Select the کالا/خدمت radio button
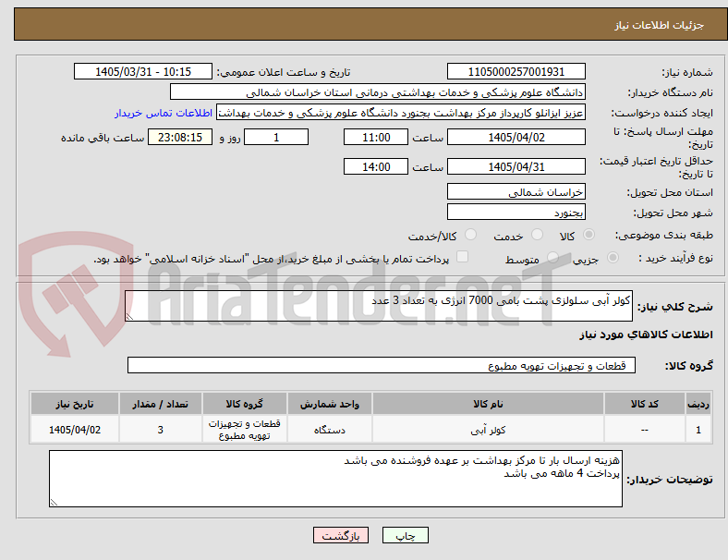Screen dimensions: 728x560 470,235
